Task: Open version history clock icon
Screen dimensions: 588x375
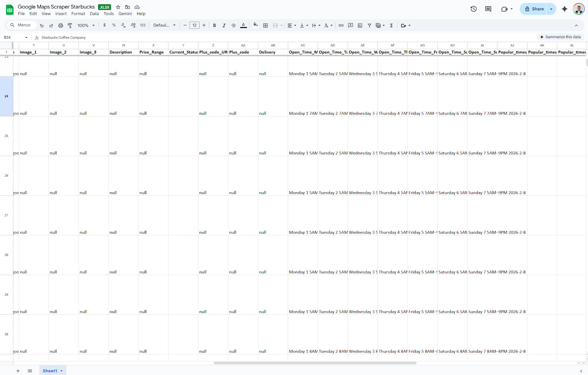Action: point(473,9)
